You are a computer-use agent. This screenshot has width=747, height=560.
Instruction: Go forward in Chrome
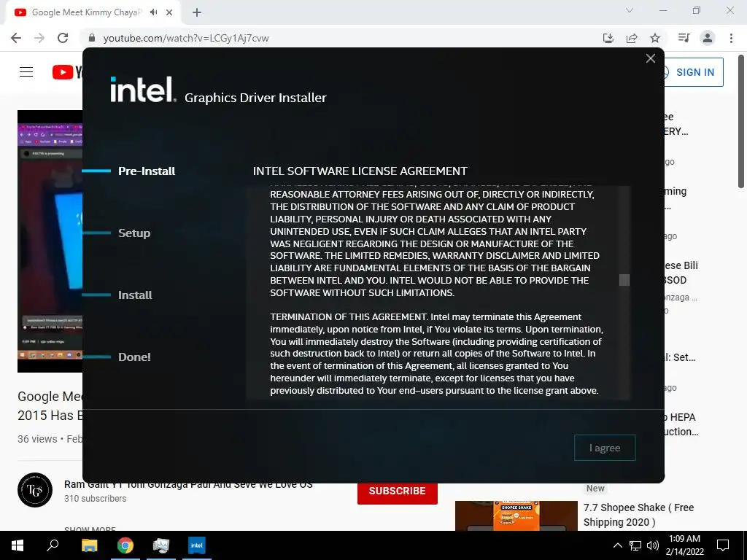39,38
